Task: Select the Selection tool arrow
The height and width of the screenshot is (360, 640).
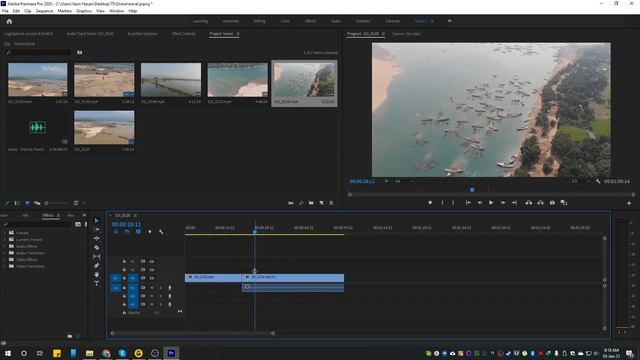Action: [x=97, y=220]
